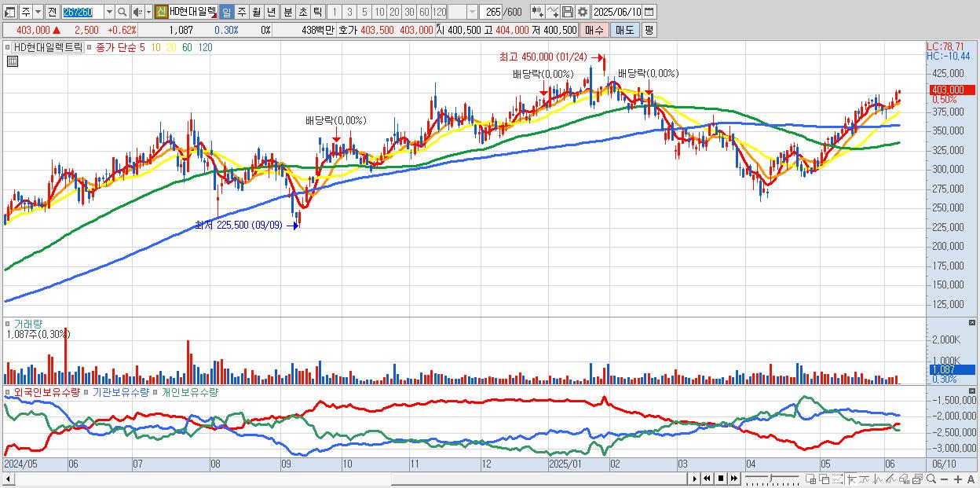The width and height of the screenshot is (980, 488).
Task: Open the dropdown arrow beside 주
Action: [x=38, y=12]
